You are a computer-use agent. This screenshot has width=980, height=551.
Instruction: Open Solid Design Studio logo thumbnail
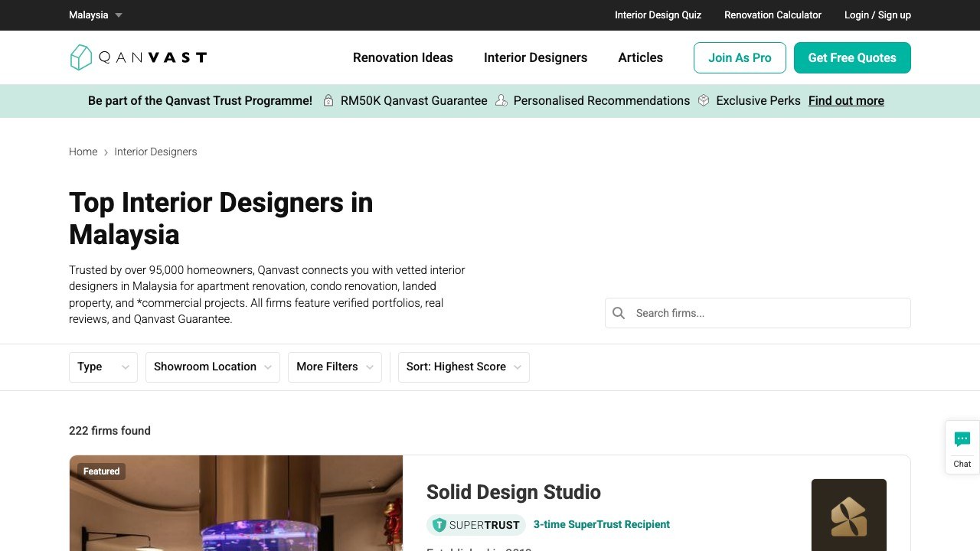click(849, 515)
